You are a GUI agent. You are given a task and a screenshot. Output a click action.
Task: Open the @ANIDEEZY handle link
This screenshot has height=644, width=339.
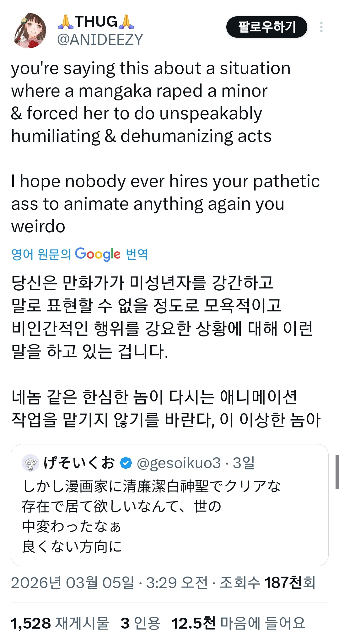point(100,40)
